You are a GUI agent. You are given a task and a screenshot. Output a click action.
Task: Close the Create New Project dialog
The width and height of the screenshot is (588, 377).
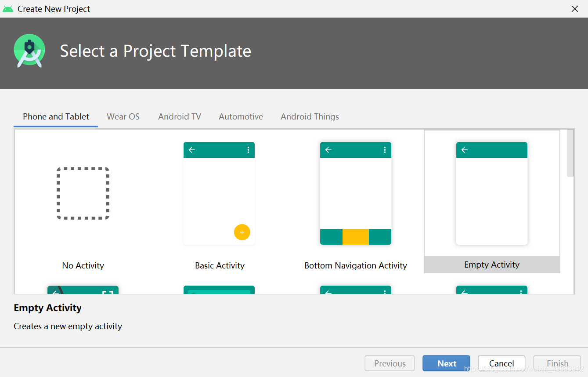(574, 9)
